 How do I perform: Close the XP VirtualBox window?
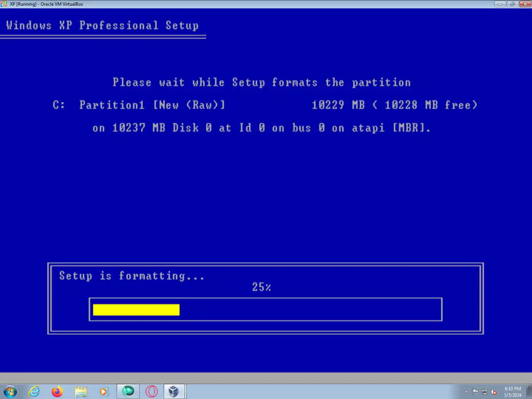525,4
